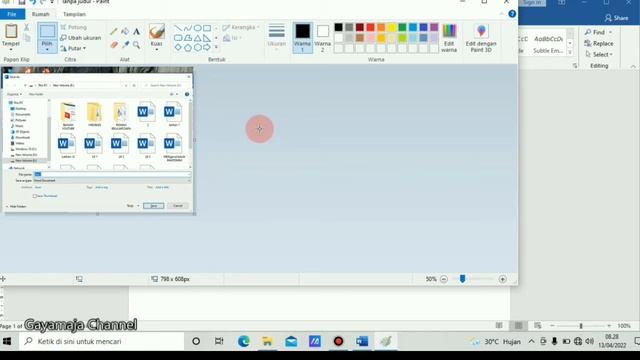Choose the Hexagon shape

198,47
